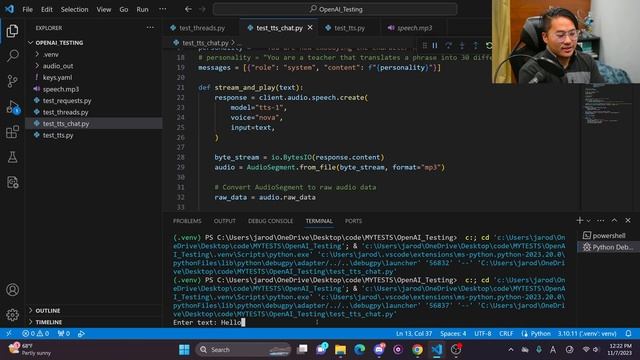Switch to Output panel tab
The width and height of the screenshot is (640, 360).
point(224,221)
